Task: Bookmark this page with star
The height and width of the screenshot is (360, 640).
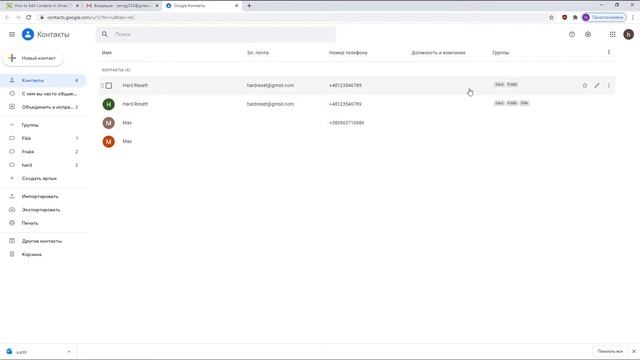Action: point(551,18)
